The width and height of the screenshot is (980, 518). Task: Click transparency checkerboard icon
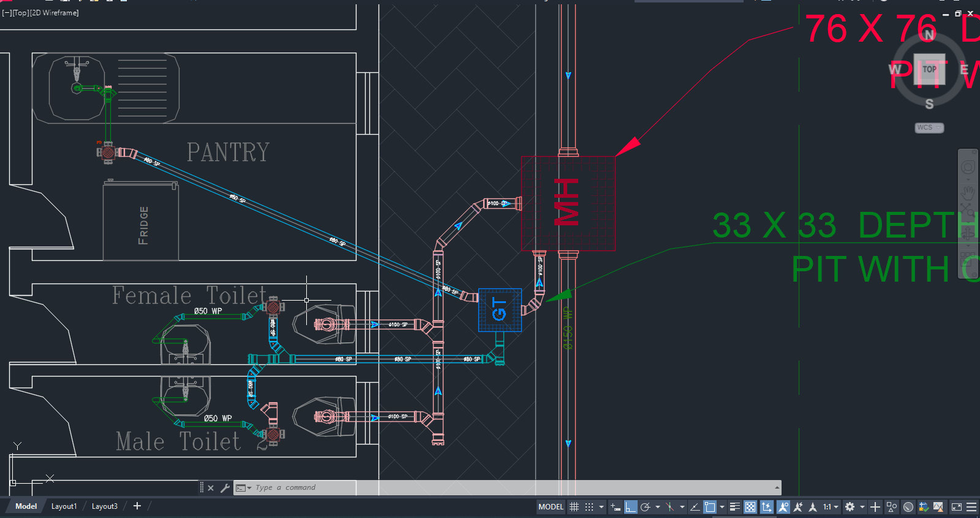pyautogui.click(x=750, y=507)
